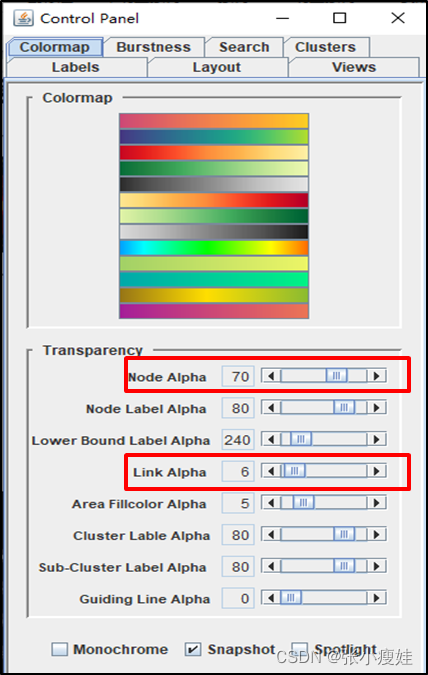This screenshot has width=428, height=675.
Task: Choose the teal-to-bright-green colormap strip
Action: [x=214, y=279]
